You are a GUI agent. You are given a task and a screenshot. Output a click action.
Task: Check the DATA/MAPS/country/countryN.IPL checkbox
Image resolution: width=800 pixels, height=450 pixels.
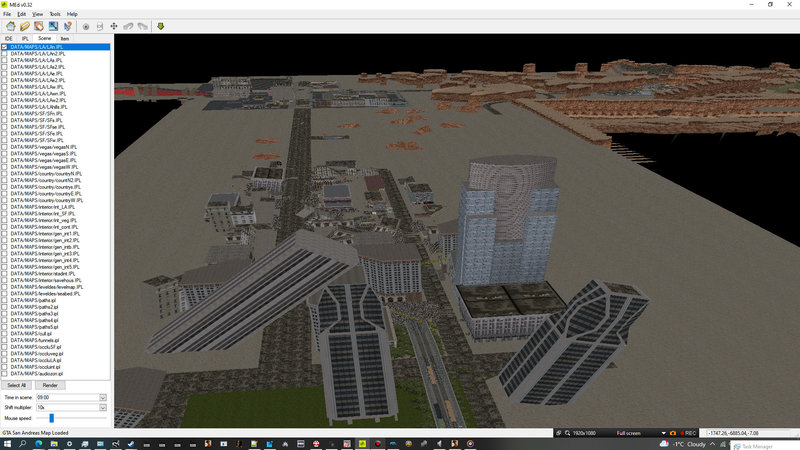tap(5, 173)
